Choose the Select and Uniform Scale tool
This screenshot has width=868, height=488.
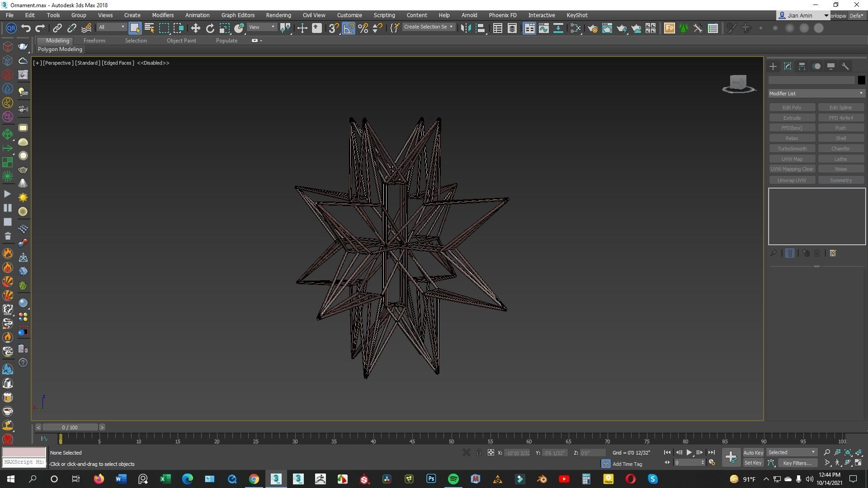(x=225, y=28)
